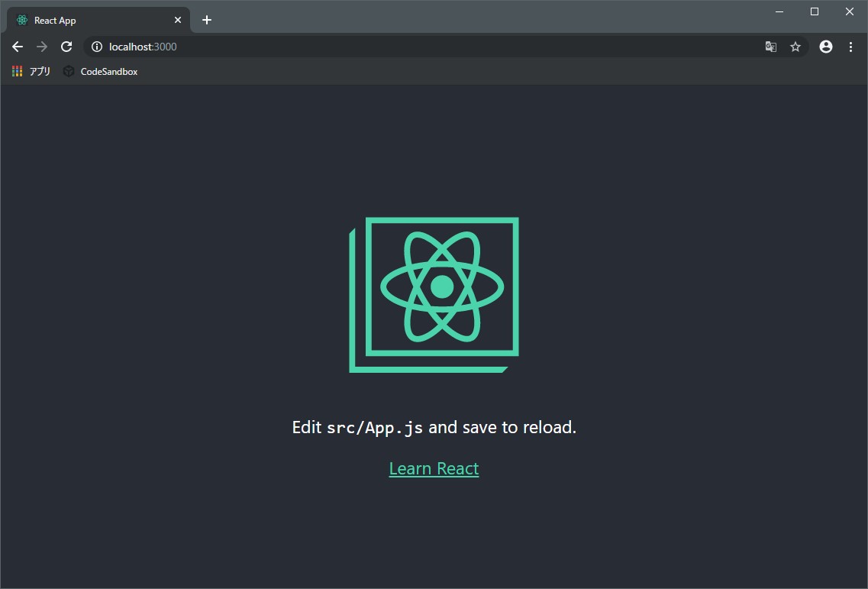Image resolution: width=868 pixels, height=589 pixels.
Task: Click the 'Edit src/App.js and save to reload.' text
Action: click(434, 427)
